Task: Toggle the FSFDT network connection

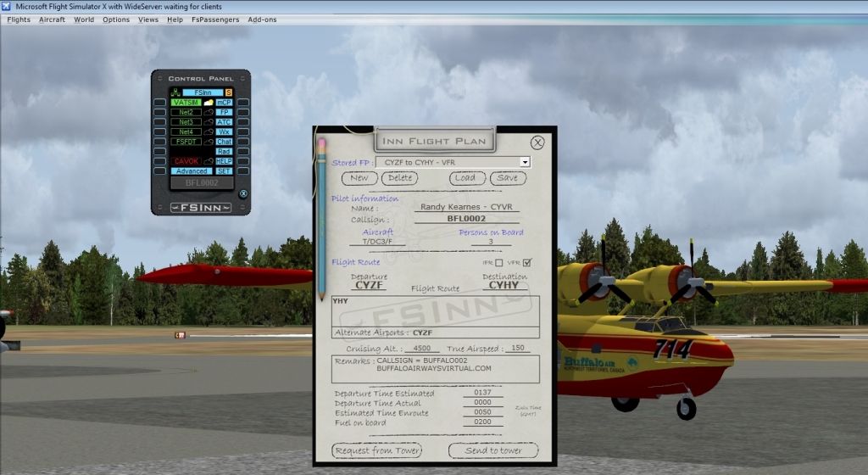Action: [186, 142]
